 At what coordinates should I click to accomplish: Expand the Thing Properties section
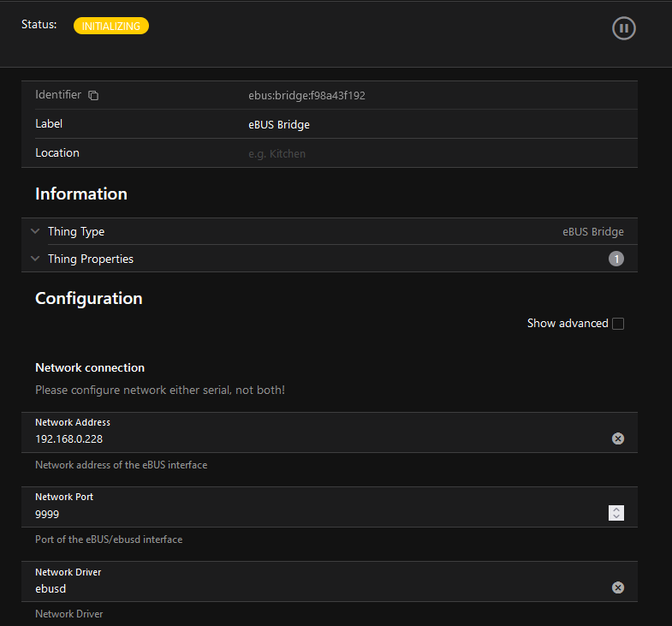pos(90,259)
